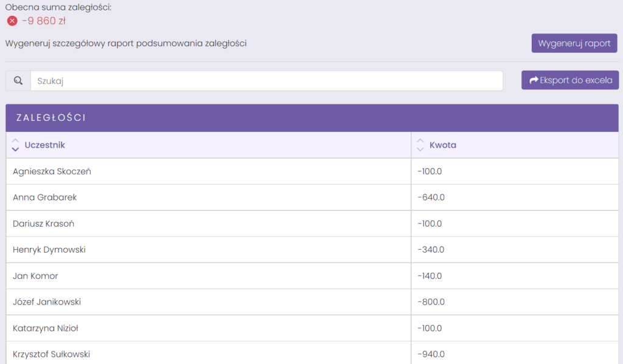Click the -940.0 amount for Krzysztof Sułkowski

tap(431, 354)
